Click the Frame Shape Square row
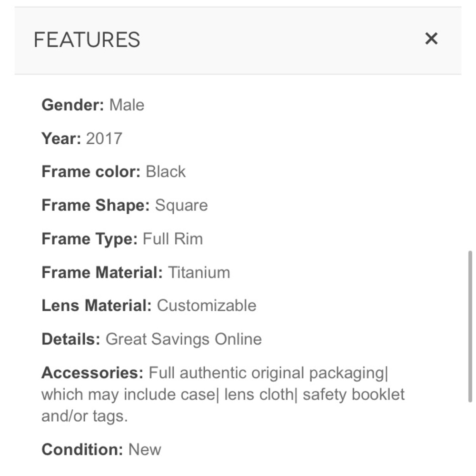The image size is (476, 476). tap(125, 205)
